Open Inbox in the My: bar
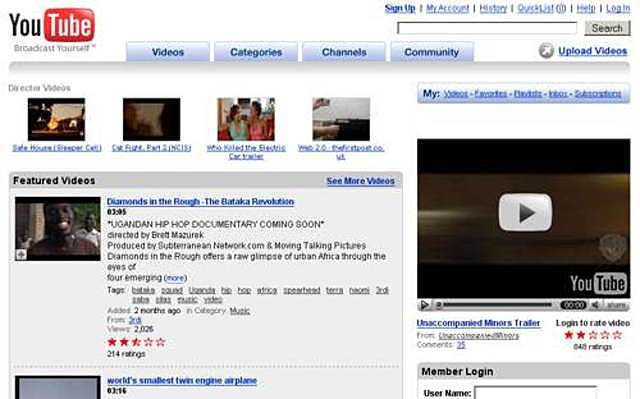 coord(558,94)
